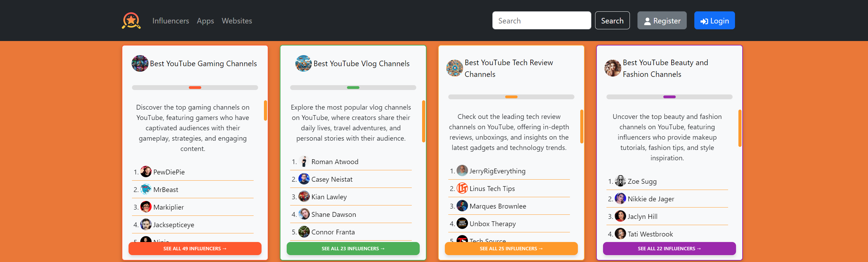Click the Gaming Channels category avatar
Screen dimensions: 868x262
140,63
